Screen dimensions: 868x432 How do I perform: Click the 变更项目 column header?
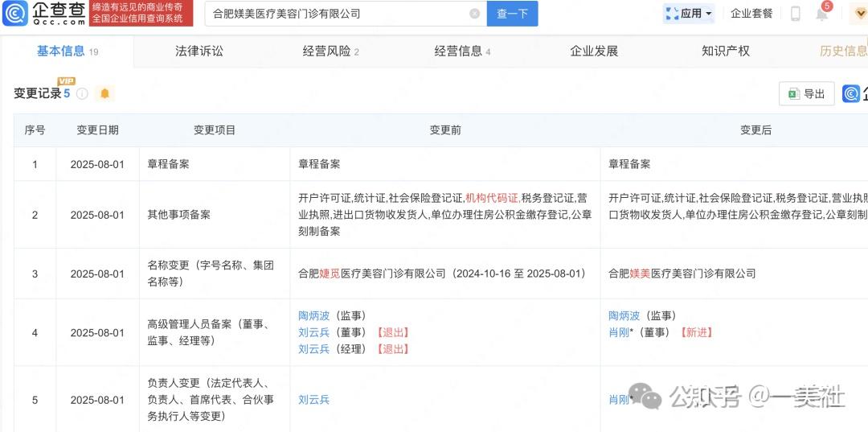click(x=215, y=130)
